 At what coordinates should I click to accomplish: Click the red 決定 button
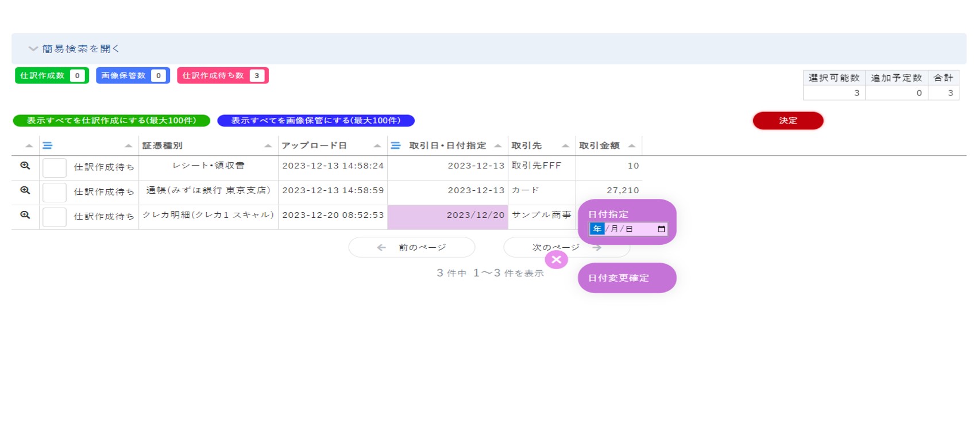788,121
